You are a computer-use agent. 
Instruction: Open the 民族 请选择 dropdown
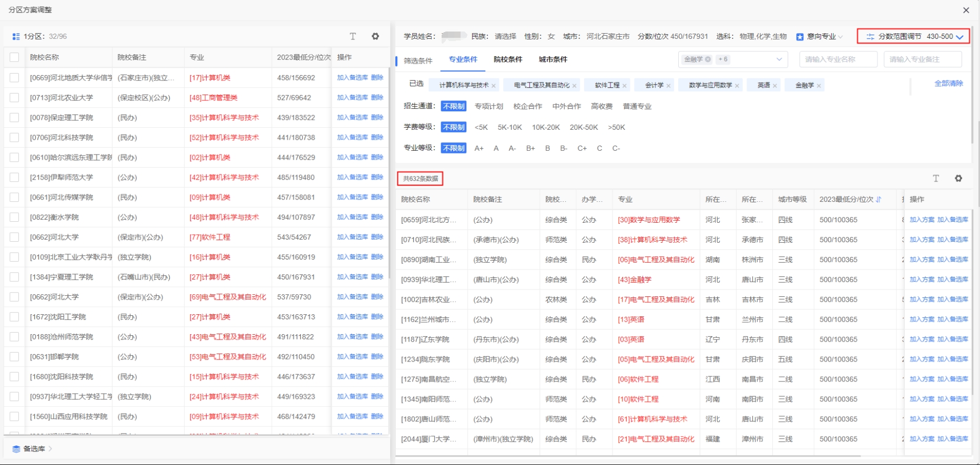pyautogui.click(x=505, y=36)
